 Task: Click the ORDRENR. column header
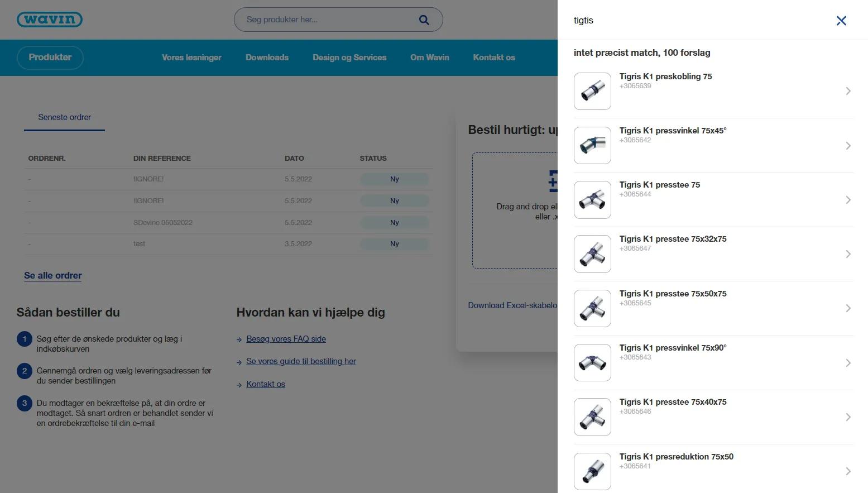coord(47,159)
